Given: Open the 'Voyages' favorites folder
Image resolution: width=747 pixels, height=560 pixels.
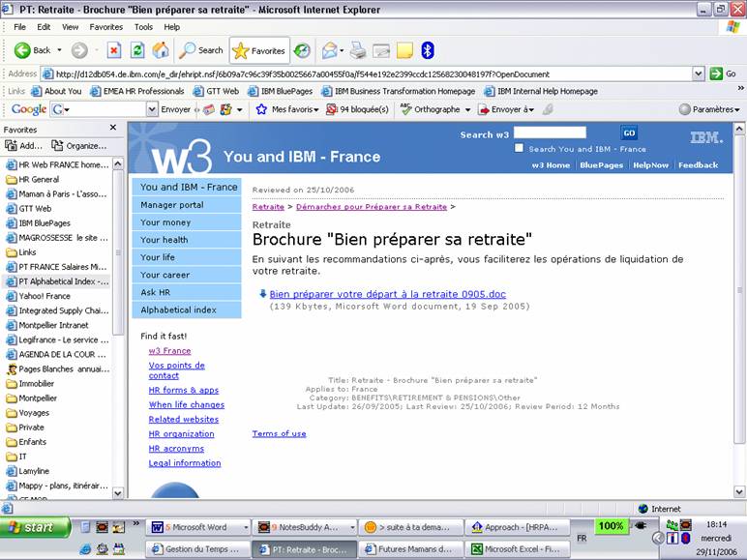Looking at the screenshot, I should pos(28,413).
